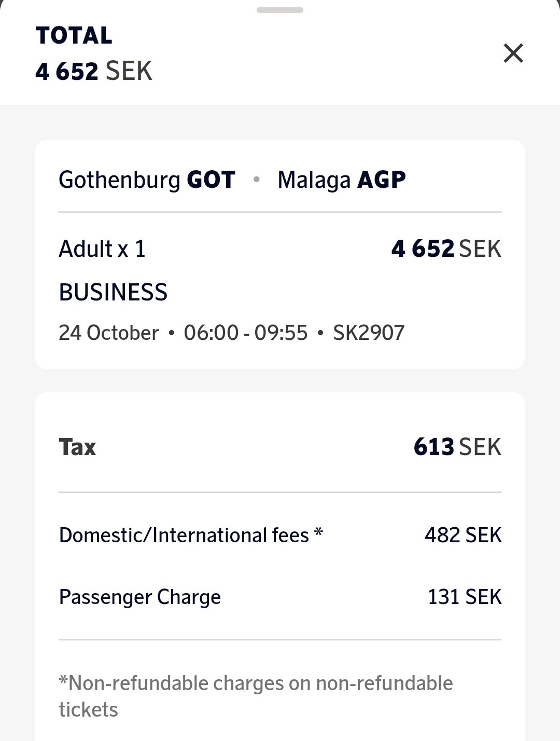560x741 pixels.
Task: Tap the 4 652 SEK amount under TOTAL
Action: tap(94, 71)
